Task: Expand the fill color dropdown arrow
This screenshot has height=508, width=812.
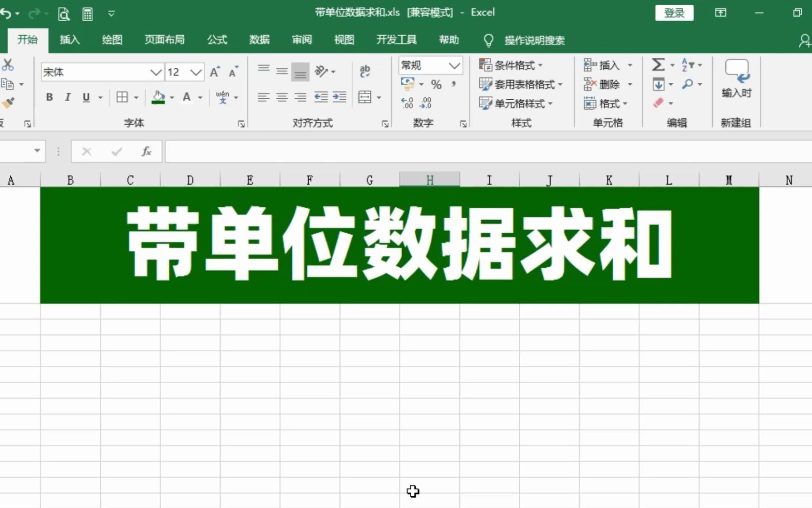Action: tap(172, 98)
